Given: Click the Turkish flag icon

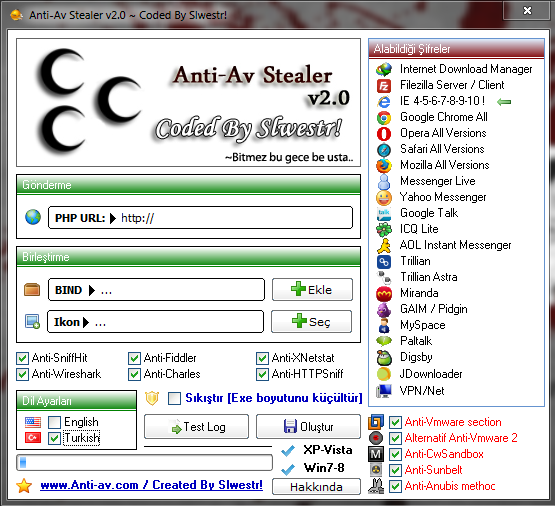Looking at the screenshot, I should coord(33,438).
